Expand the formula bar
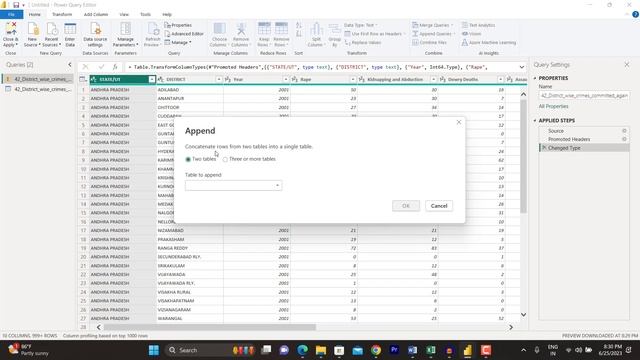Viewport: 640px width, 360px height. click(522, 67)
